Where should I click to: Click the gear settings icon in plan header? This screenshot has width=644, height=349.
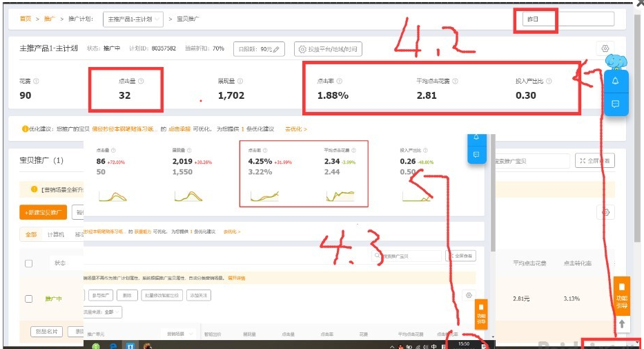(x=605, y=48)
